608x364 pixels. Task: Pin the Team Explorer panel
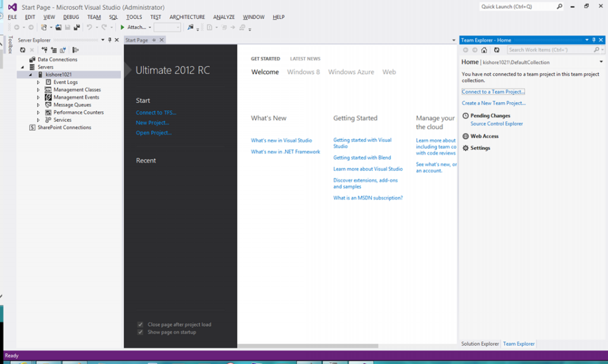(593, 40)
